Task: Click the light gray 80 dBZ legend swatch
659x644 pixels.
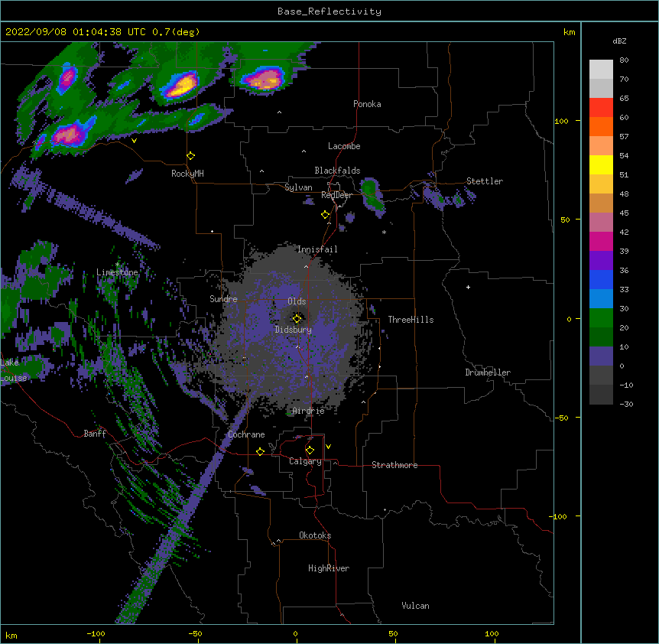Action: (601, 70)
